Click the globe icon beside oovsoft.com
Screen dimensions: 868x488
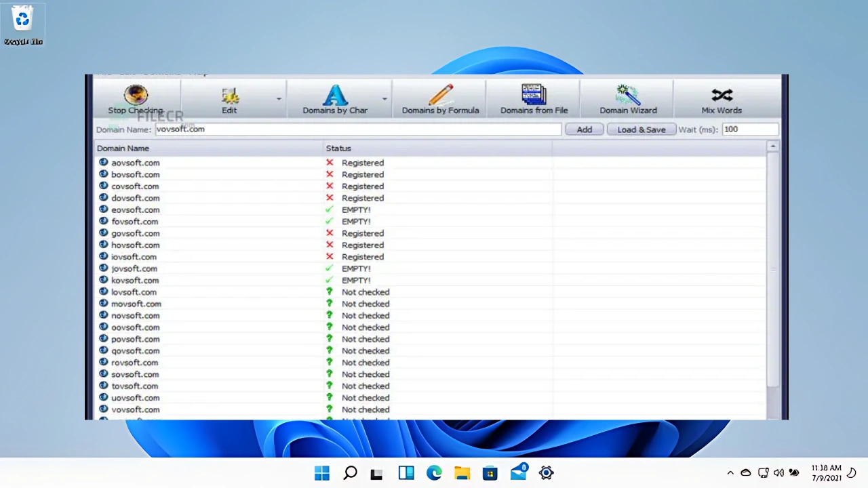coord(104,327)
